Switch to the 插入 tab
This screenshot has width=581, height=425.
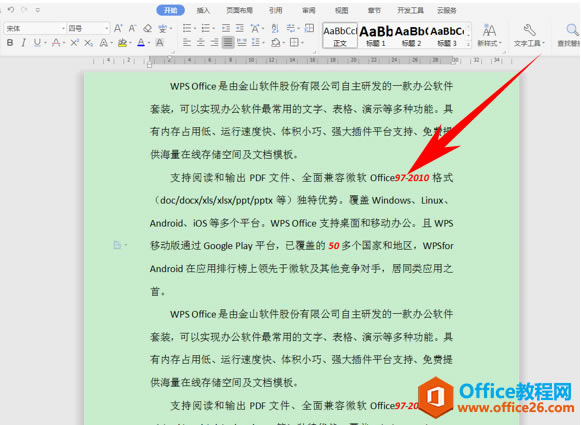point(203,10)
